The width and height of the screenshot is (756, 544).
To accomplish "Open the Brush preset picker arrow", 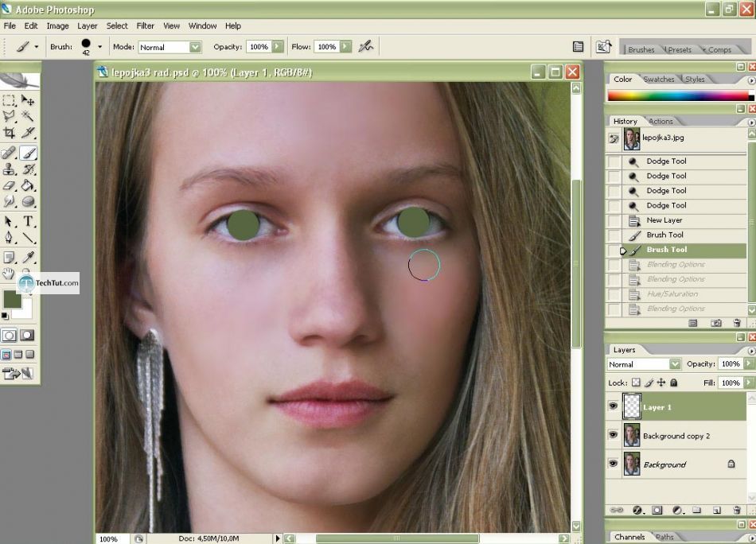I will point(99,47).
